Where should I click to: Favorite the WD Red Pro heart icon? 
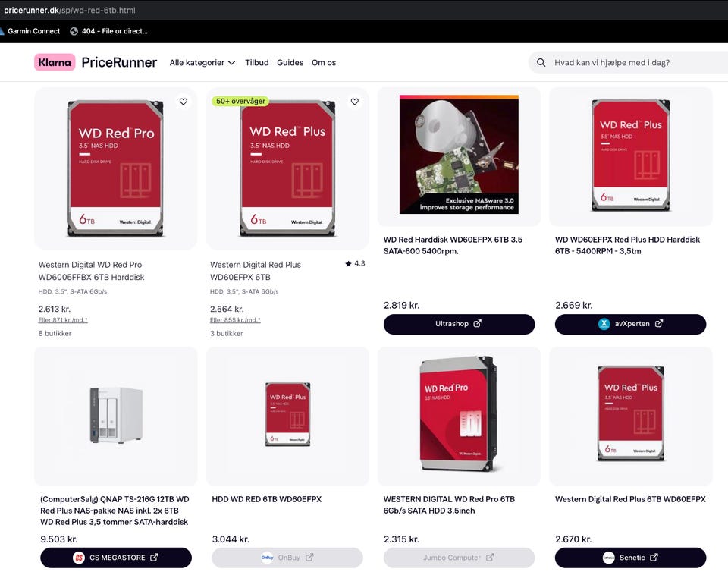pyautogui.click(x=184, y=102)
